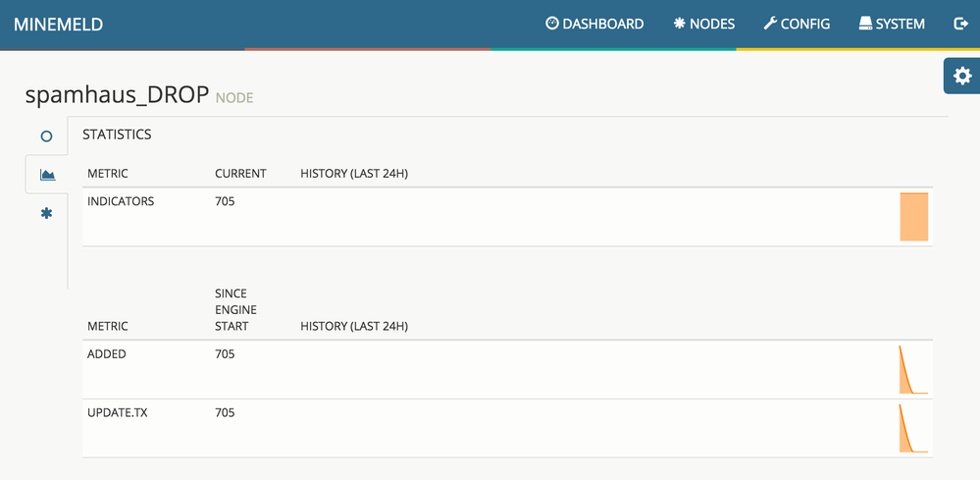Go to the Nodes page
The height and width of the screenshot is (480, 980).
[x=703, y=24]
